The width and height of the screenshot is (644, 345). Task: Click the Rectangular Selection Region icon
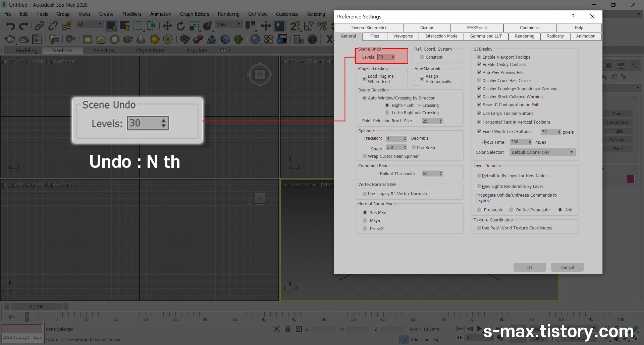(138, 26)
